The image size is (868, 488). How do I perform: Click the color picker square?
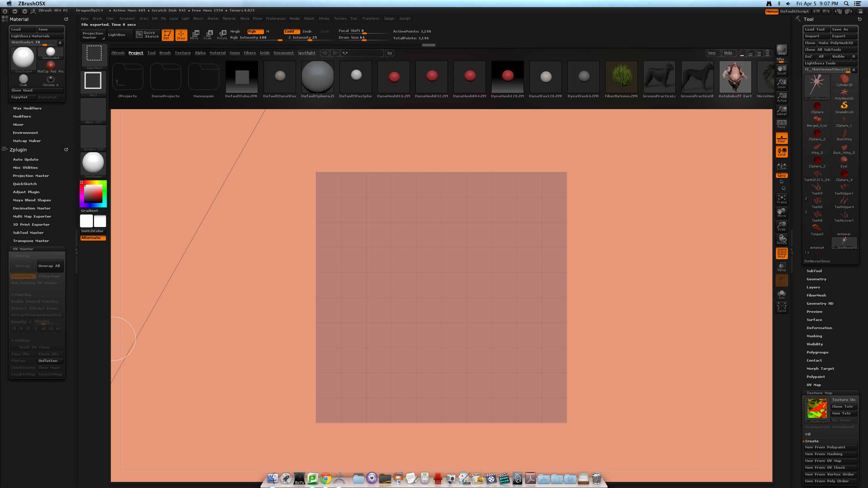pos(93,194)
